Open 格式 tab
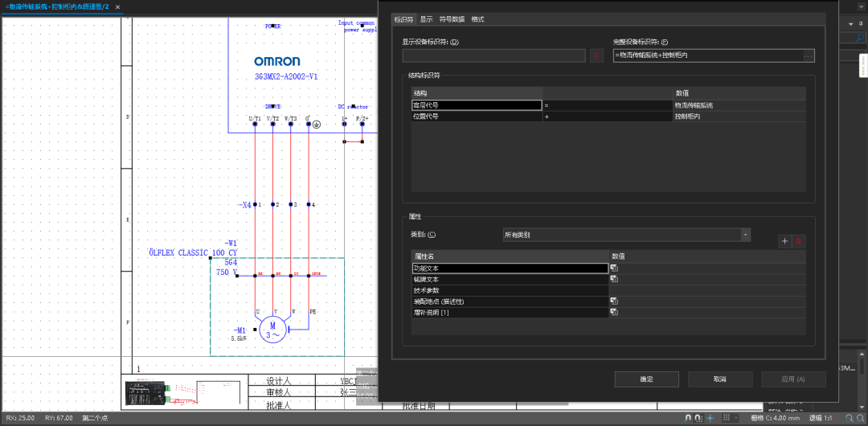 tap(477, 19)
